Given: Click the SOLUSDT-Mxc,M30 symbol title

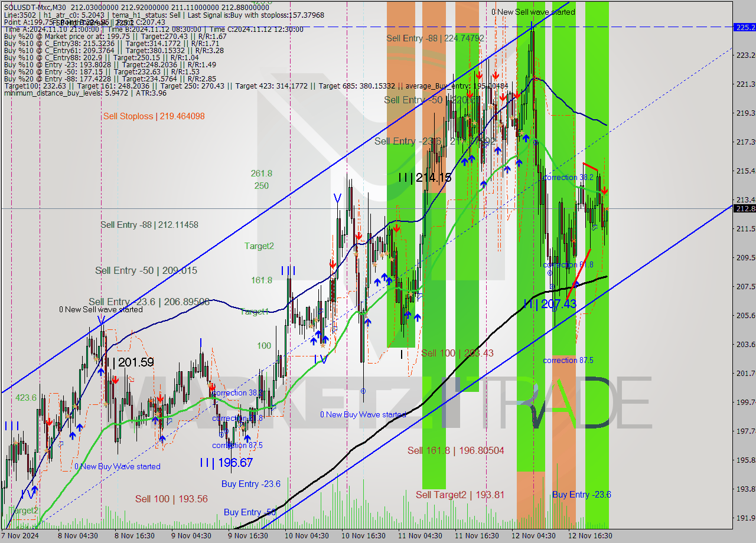Looking at the screenshot, I should [x=35, y=7].
